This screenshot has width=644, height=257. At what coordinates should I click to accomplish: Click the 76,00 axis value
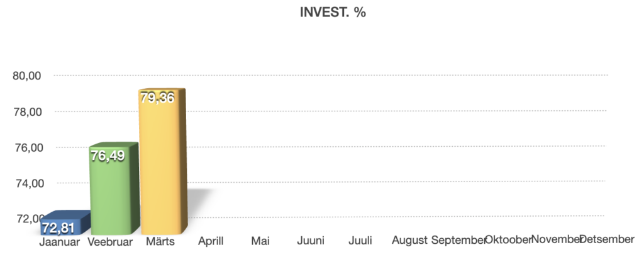(27, 147)
